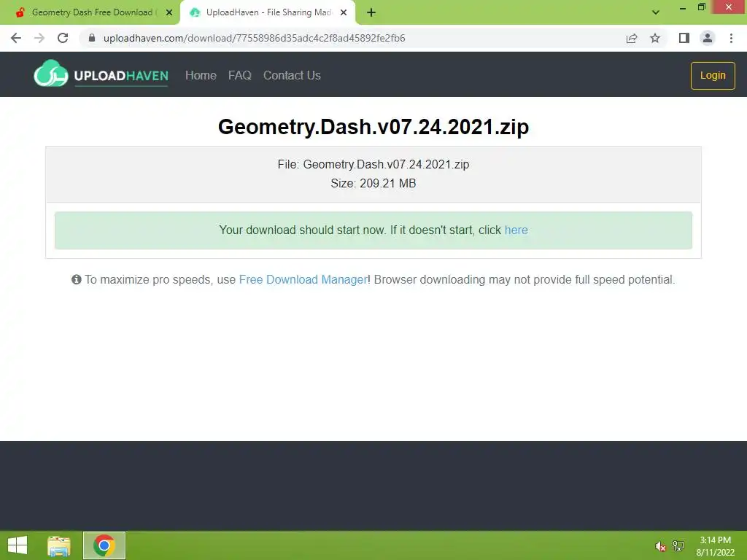The image size is (747, 560).
Task: Expand the tab search chevron
Action: click(656, 12)
